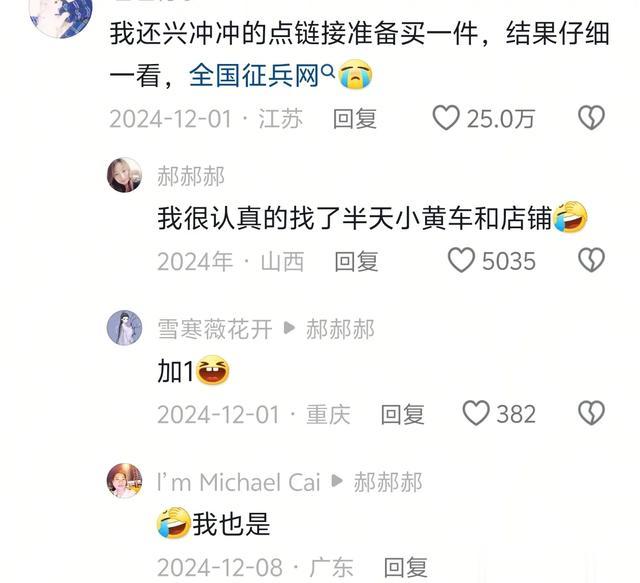The width and height of the screenshot is (640, 583).
Task: Open the 全国征兵网 search link
Action: tap(253, 76)
